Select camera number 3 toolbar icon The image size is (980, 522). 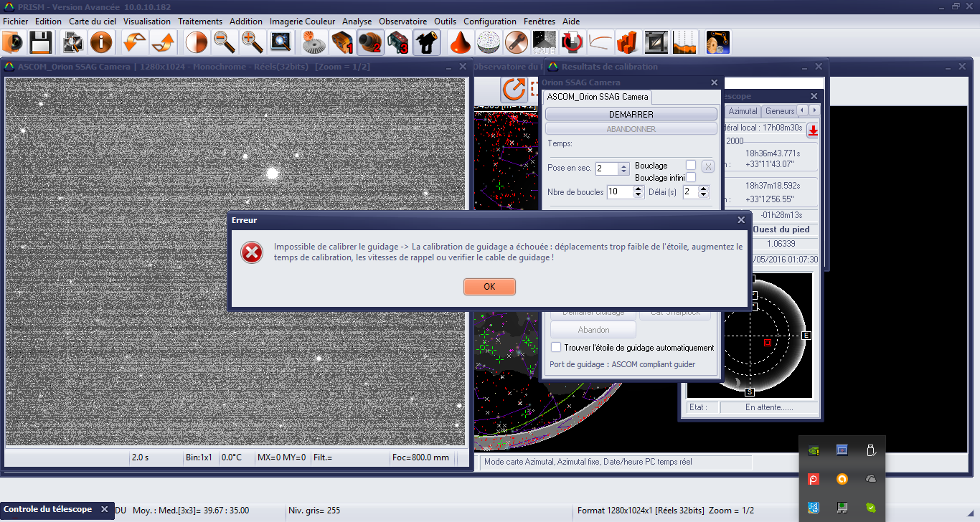(x=397, y=42)
